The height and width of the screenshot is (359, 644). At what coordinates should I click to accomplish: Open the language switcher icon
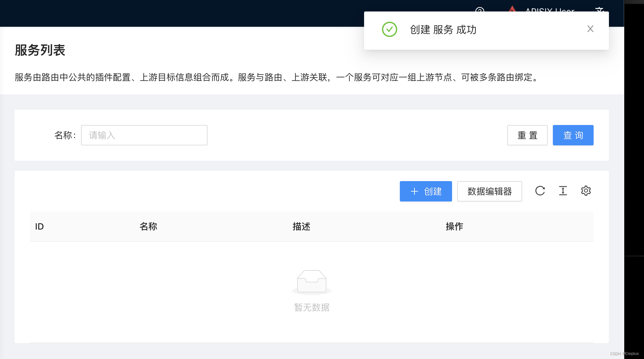pos(599,9)
